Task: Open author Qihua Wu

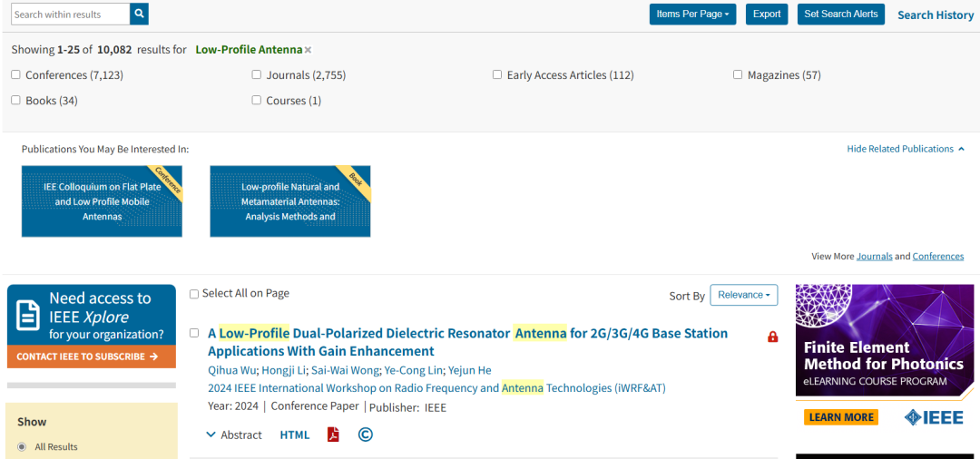Action: pos(232,370)
